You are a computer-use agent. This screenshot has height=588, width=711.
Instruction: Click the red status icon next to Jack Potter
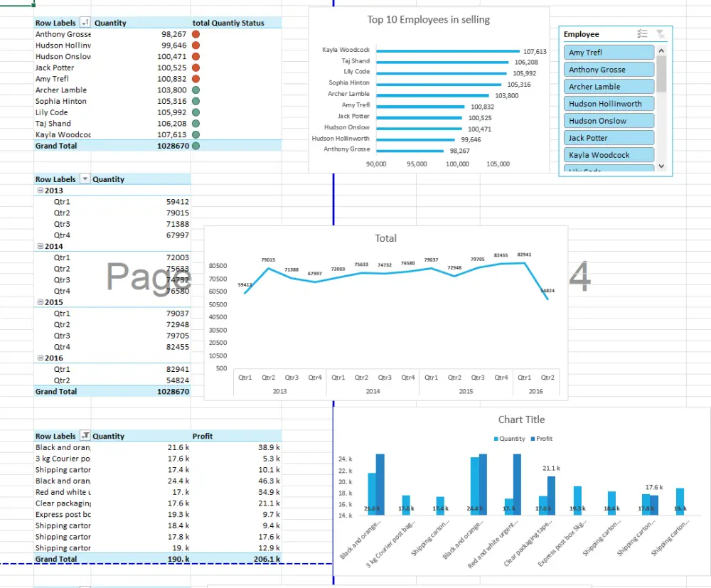(196, 67)
